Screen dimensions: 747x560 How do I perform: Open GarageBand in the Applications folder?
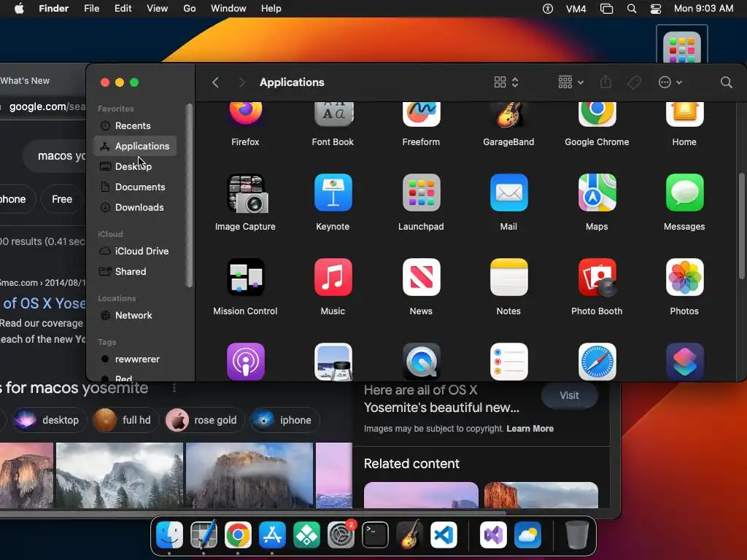point(508,114)
